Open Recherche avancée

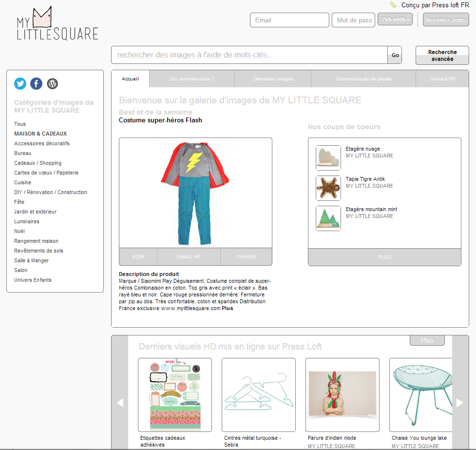[x=442, y=55]
